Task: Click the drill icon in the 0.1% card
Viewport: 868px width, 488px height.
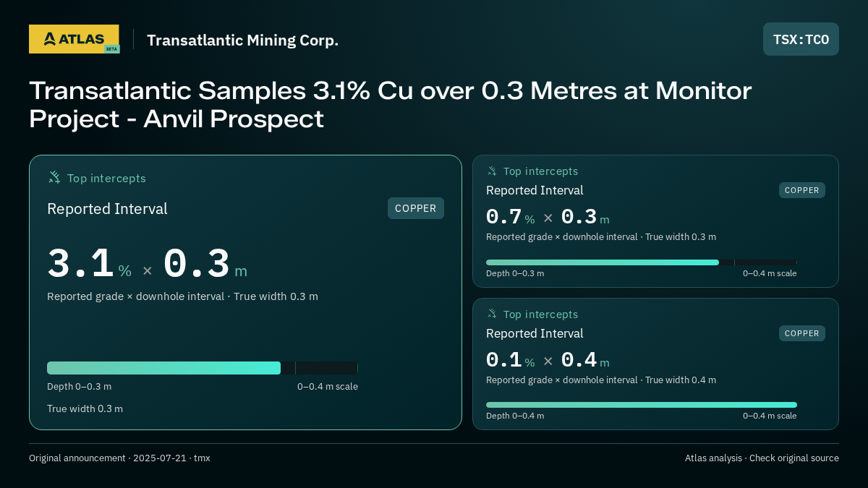Action: coord(492,314)
